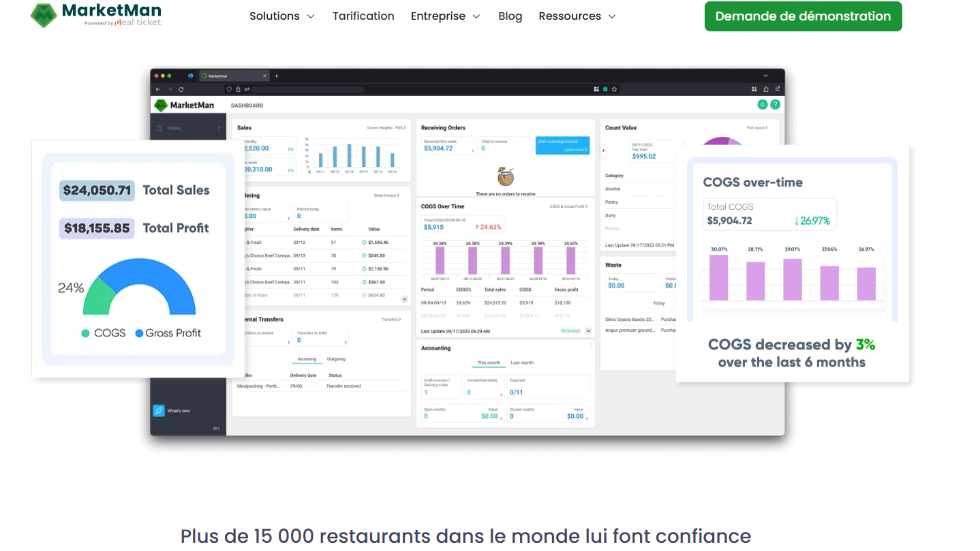Expand the Entreprise dropdown menu

pyautogui.click(x=445, y=16)
